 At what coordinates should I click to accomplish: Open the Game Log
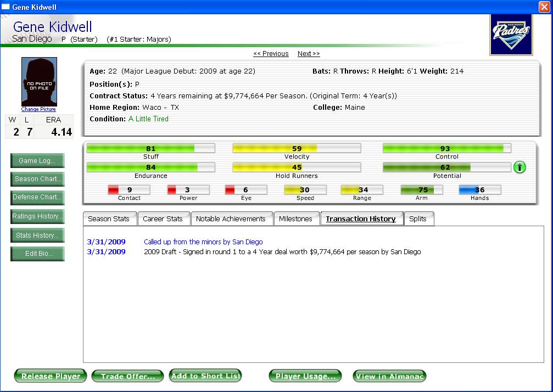(x=37, y=161)
